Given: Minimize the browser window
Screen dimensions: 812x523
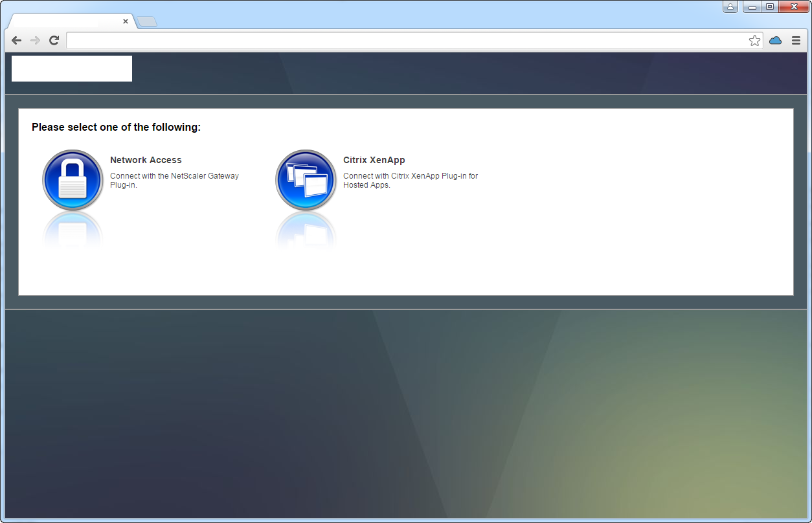Looking at the screenshot, I should click(x=752, y=7).
